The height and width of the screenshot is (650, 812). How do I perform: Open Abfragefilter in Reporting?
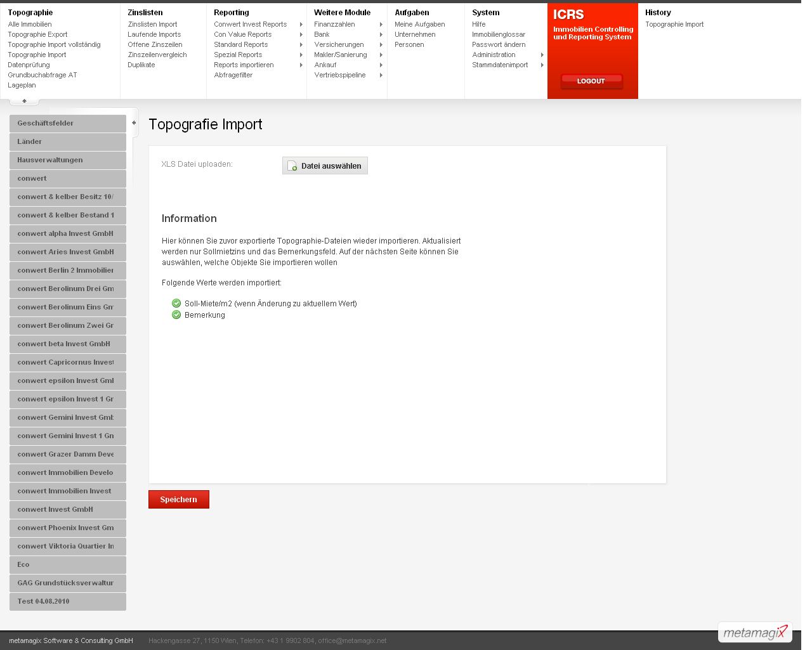233,75
